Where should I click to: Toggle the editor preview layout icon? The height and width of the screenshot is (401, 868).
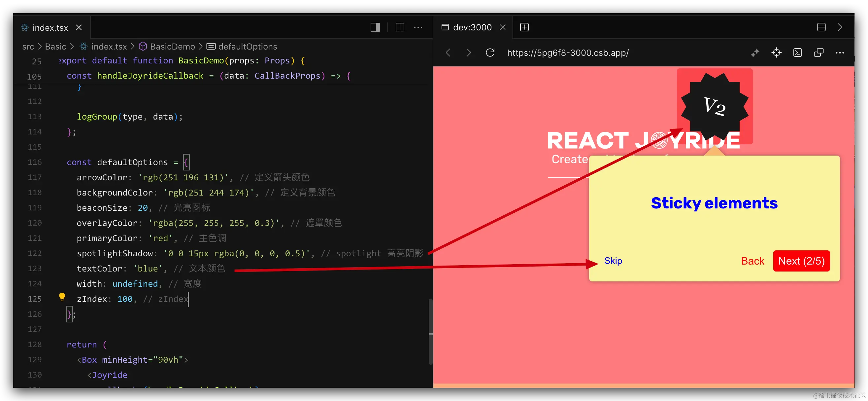(375, 27)
